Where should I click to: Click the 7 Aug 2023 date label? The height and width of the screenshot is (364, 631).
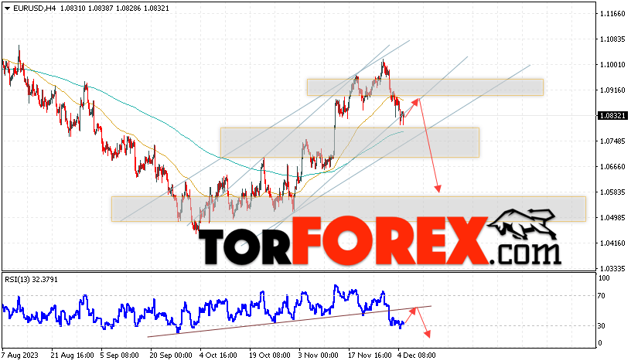(20, 355)
